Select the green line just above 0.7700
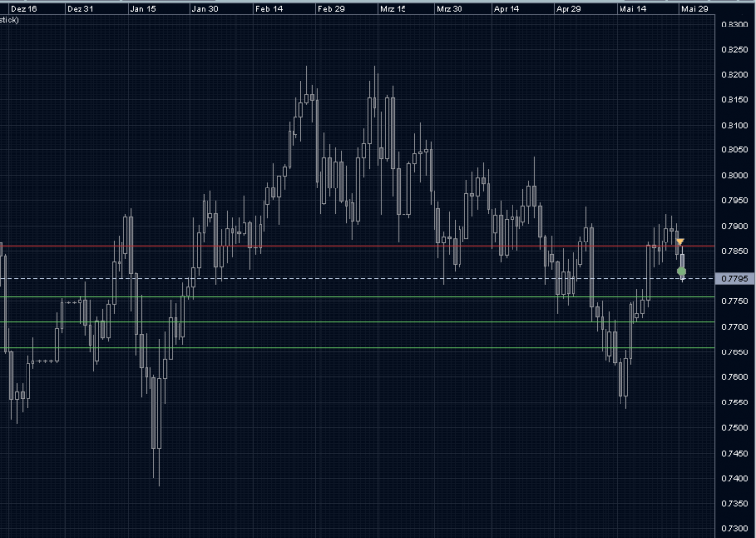Image resolution: width=756 pixels, height=538 pixels. (x=356, y=322)
